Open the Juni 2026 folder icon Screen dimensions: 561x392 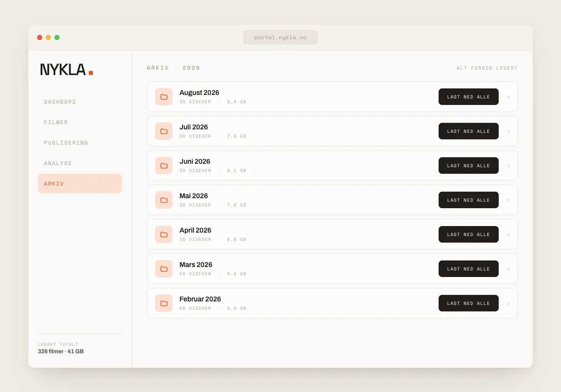[164, 166]
